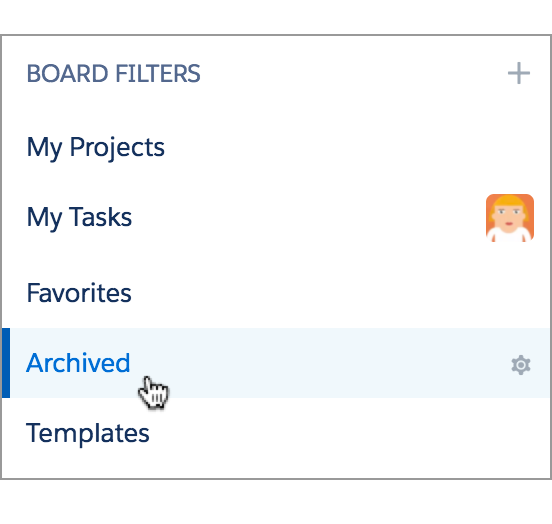
Task: Click the Archived label text
Action: click(x=78, y=363)
